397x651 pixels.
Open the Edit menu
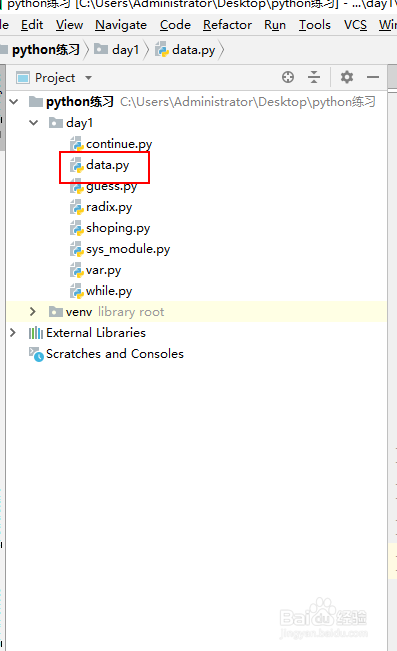click(x=32, y=25)
